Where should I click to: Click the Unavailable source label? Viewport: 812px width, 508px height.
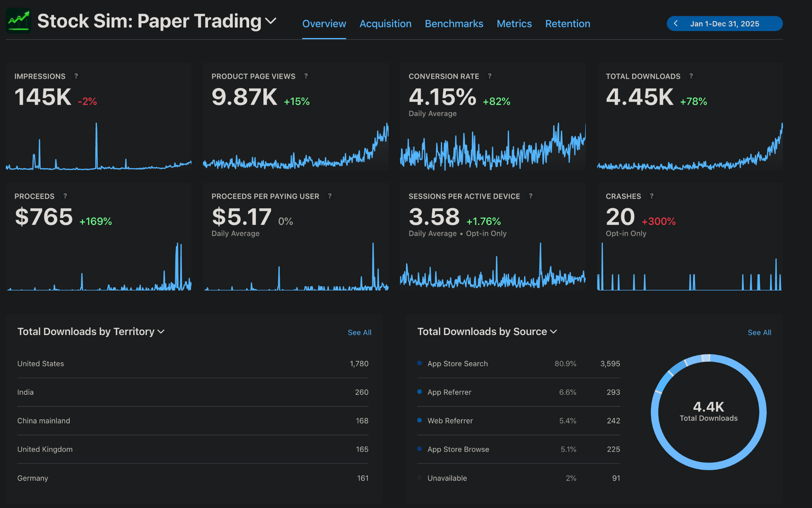(x=447, y=478)
